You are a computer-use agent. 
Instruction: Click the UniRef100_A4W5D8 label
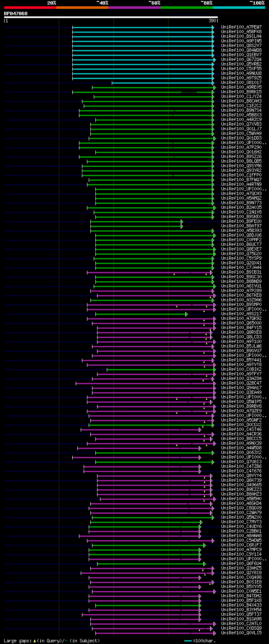click(x=241, y=448)
